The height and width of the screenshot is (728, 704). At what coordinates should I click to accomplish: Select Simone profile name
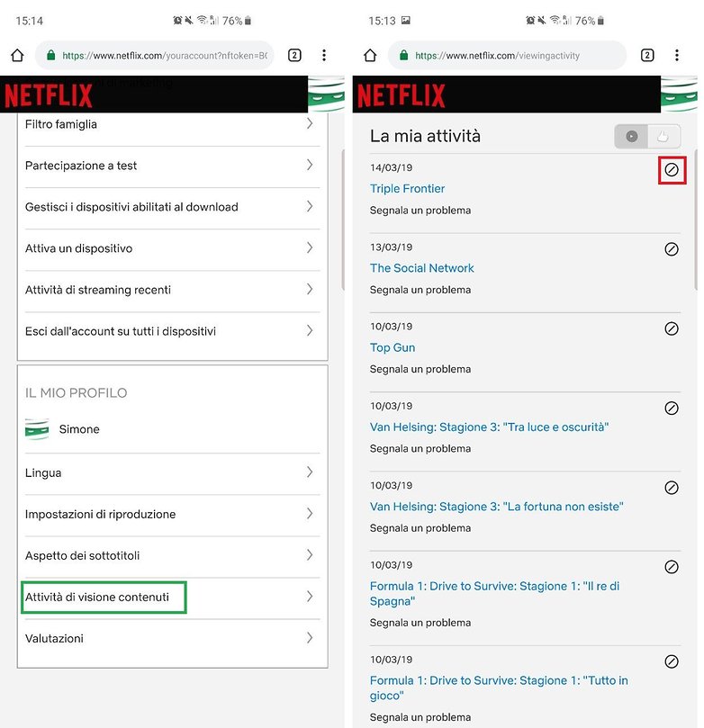pos(79,429)
